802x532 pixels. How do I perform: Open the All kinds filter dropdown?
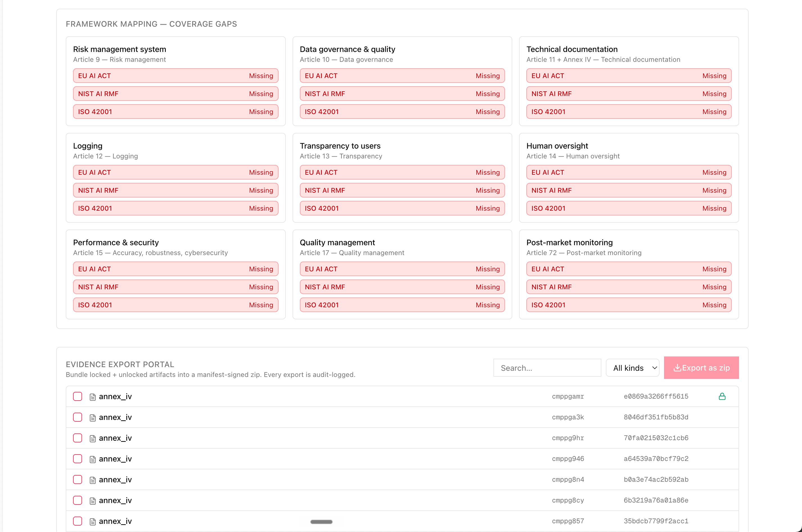tap(632, 368)
